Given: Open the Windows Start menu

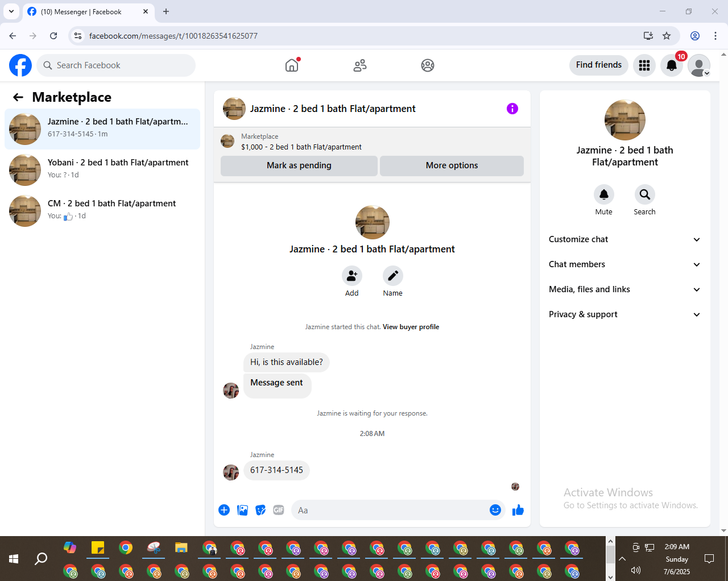Looking at the screenshot, I should tap(14, 559).
